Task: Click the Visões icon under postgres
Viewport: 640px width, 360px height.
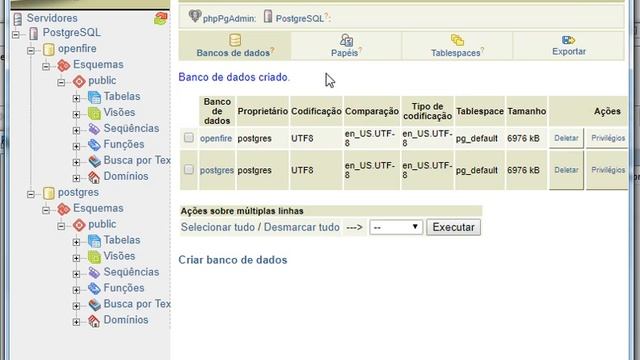Action: 94,257
